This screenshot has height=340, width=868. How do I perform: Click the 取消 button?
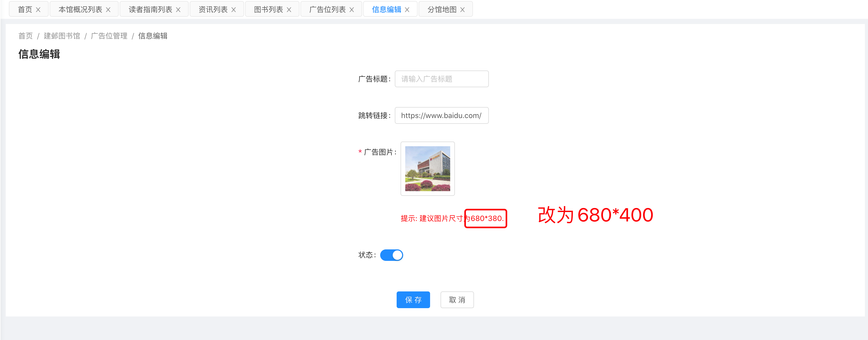[x=457, y=300]
